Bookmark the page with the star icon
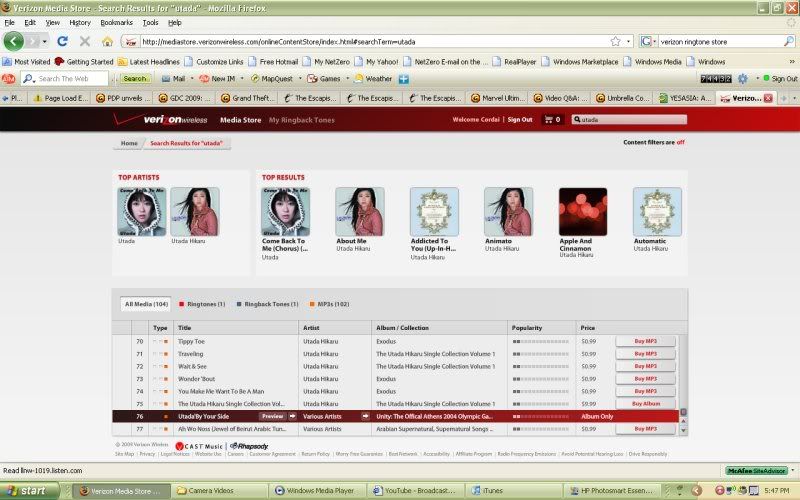The height and width of the screenshot is (500, 800). [615, 42]
